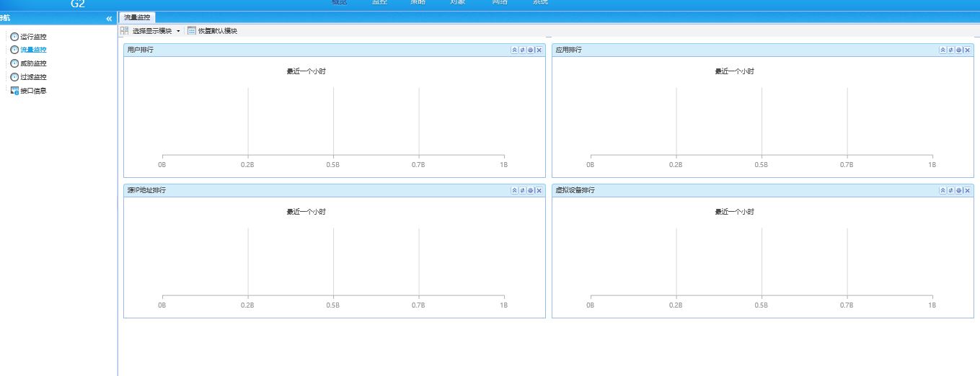This screenshot has height=376, width=980.
Task: Click 恢复默认模块 to restore default modules
Action: click(x=213, y=31)
